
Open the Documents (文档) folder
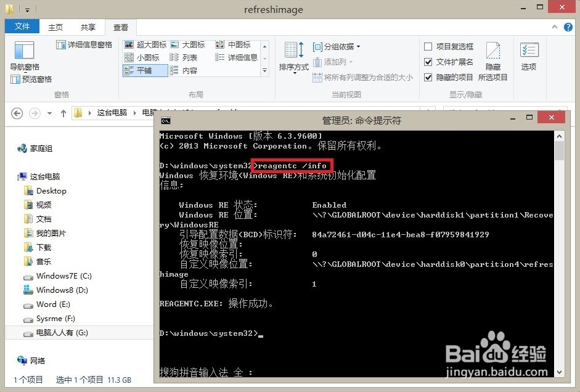point(38,219)
